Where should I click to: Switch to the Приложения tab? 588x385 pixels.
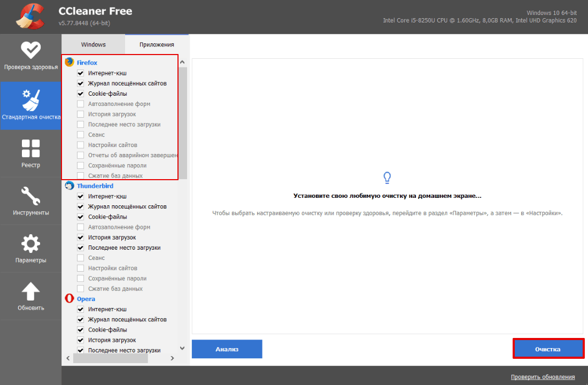[157, 44]
